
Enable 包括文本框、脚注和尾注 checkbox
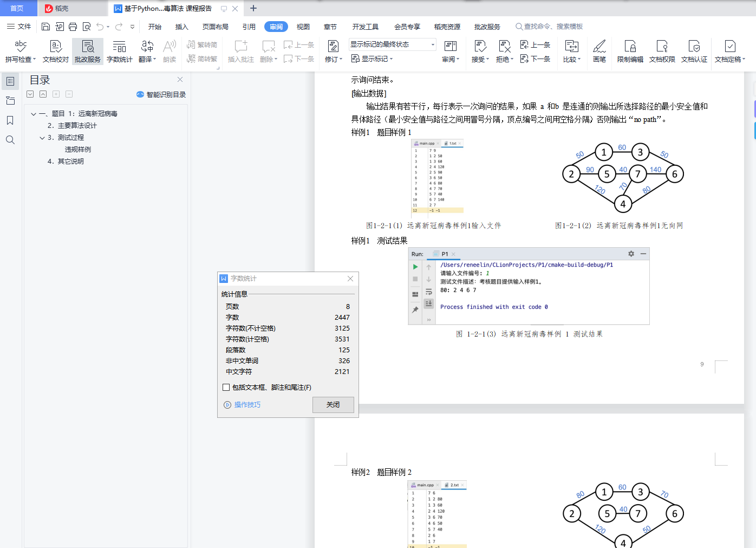(226, 388)
